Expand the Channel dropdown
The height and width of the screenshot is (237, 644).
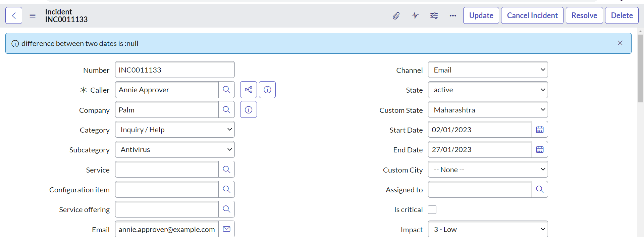click(x=488, y=70)
